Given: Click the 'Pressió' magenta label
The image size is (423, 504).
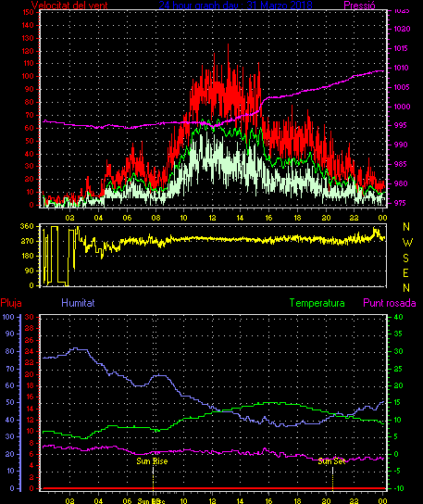Looking at the screenshot, I should [x=359, y=6].
